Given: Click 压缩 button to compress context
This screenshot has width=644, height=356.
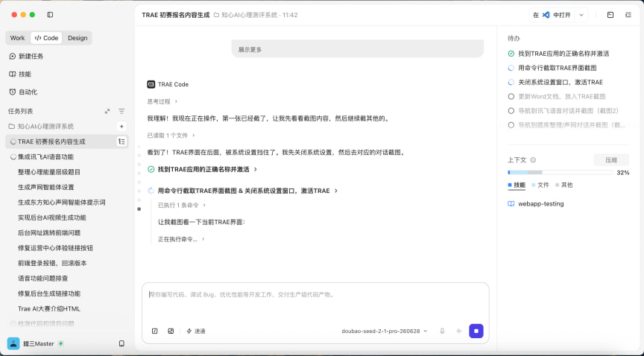Looking at the screenshot, I should pos(611,160).
